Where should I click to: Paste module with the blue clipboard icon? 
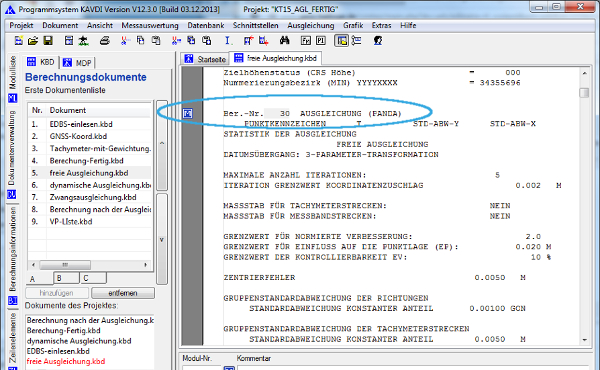(207, 41)
